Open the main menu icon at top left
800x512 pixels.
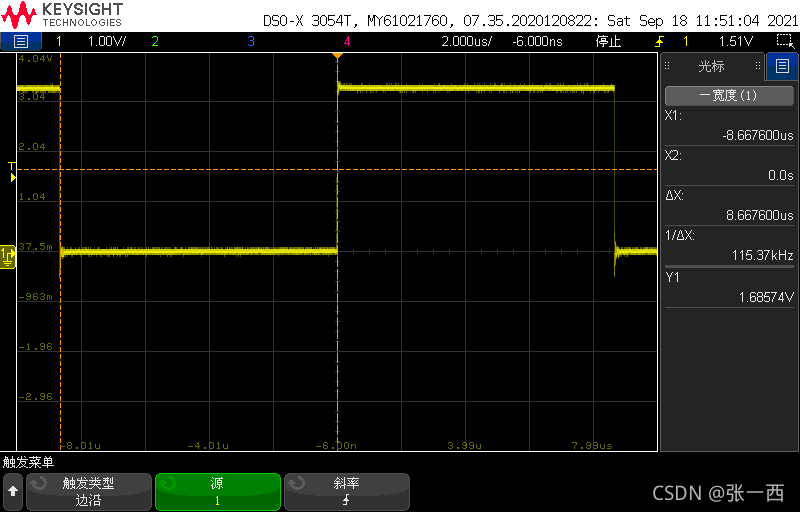pos(20,41)
